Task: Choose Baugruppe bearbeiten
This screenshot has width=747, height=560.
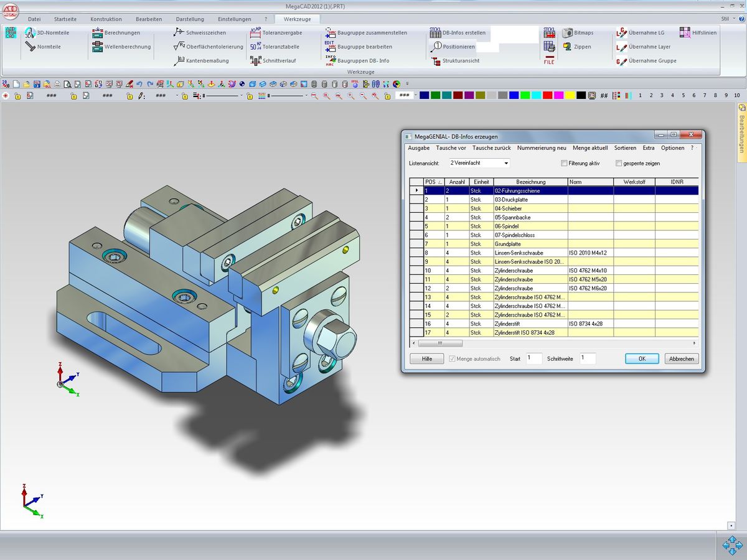Action: (359, 47)
